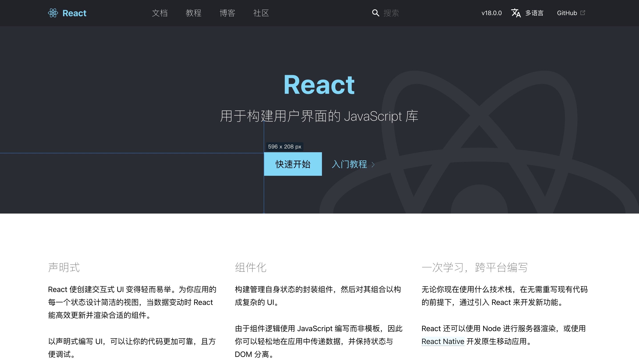Click the 快速开始 button
The width and height of the screenshot is (639, 364).
click(293, 164)
